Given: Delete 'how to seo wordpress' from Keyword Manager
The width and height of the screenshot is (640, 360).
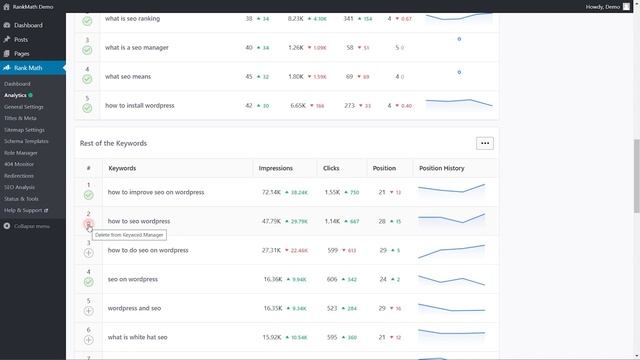Looking at the screenshot, I should pyautogui.click(x=88, y=224).
